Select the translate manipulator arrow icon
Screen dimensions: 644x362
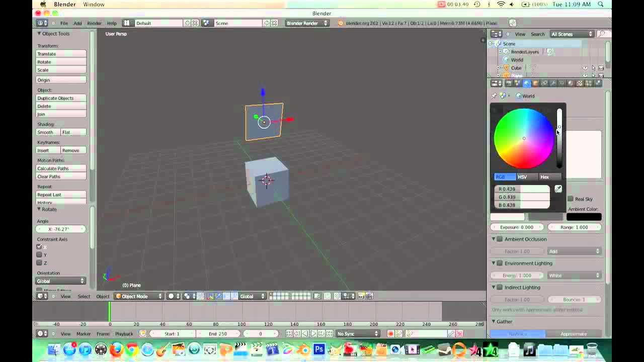[219, 296]
